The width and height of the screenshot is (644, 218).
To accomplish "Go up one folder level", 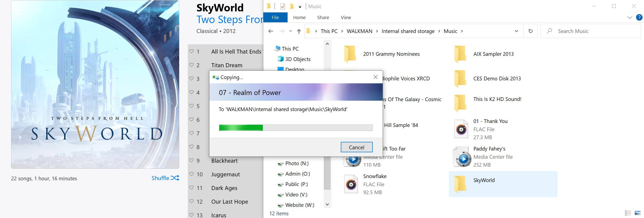I will tap(299, 31).
